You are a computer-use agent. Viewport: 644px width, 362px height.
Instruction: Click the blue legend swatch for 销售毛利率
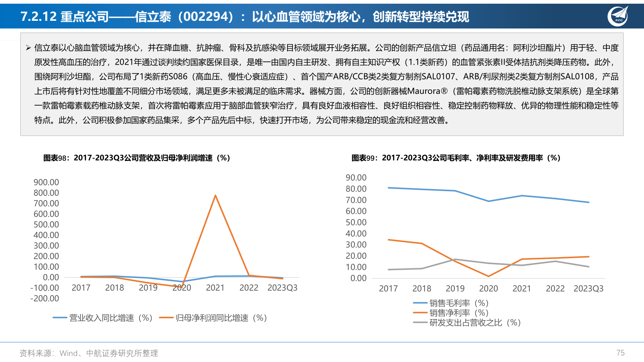[x=420, y=303]
